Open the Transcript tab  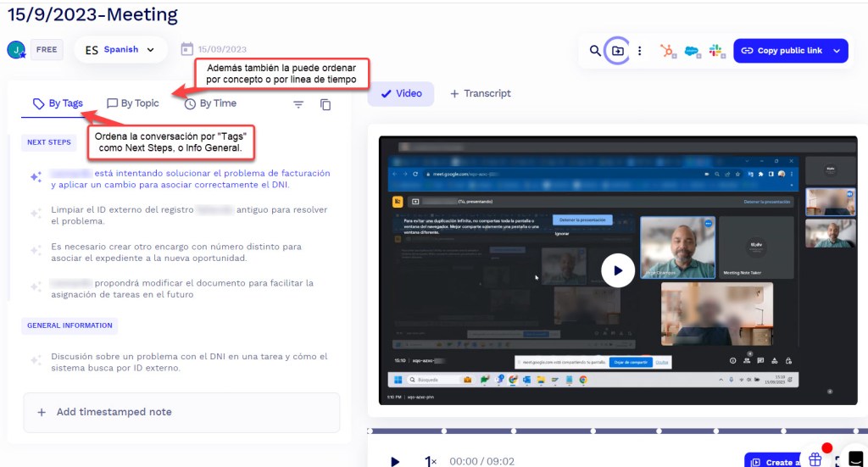[480, 93]
